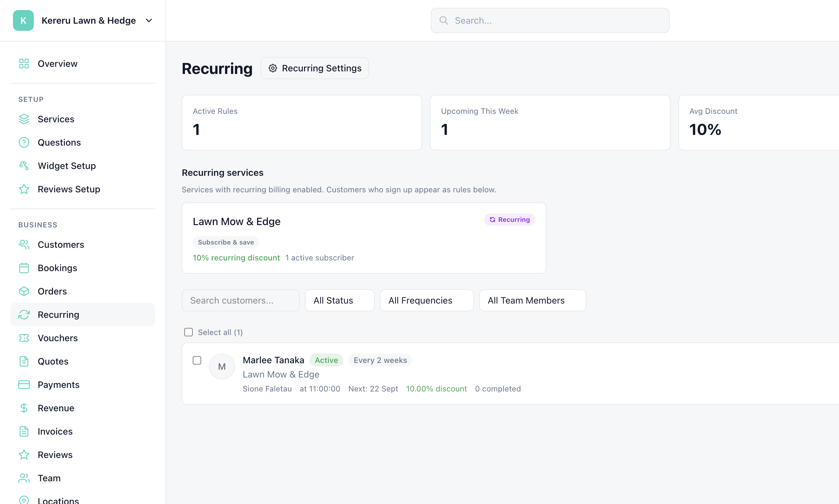Image resolution: width=839 pixels, height=504 pixels.
Task: Click the Orders box icon
Action: click(x=24, y=291)
